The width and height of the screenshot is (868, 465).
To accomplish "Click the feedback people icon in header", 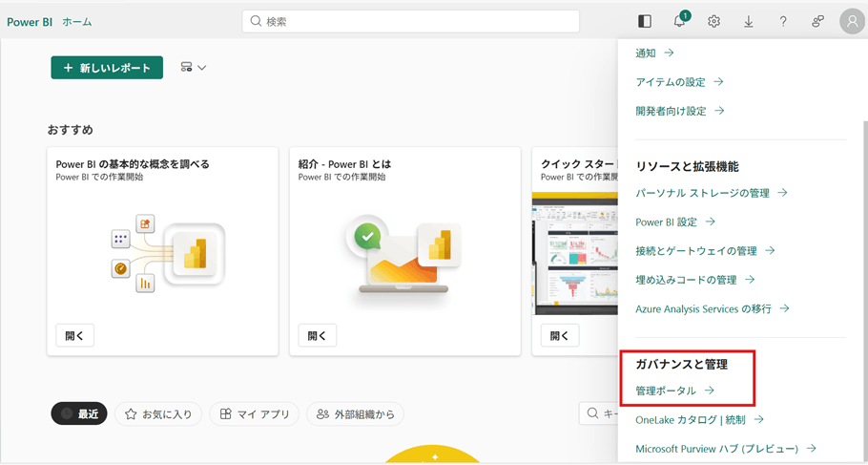I will [x=817, y=21].
